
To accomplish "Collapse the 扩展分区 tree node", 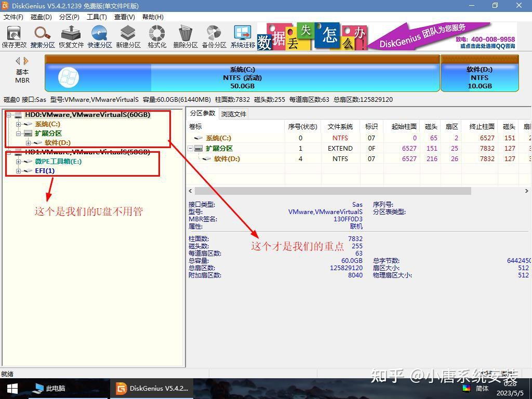I will point(19,134).
